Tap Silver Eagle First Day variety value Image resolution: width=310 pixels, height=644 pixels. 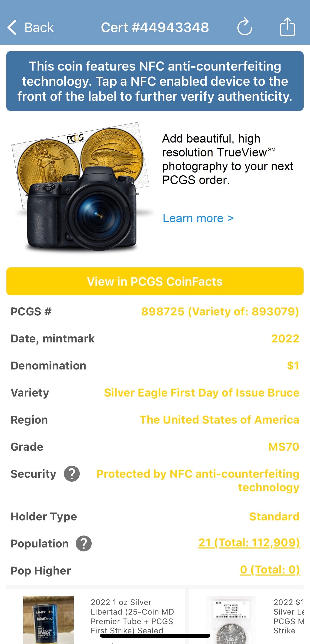coord(202,393)
